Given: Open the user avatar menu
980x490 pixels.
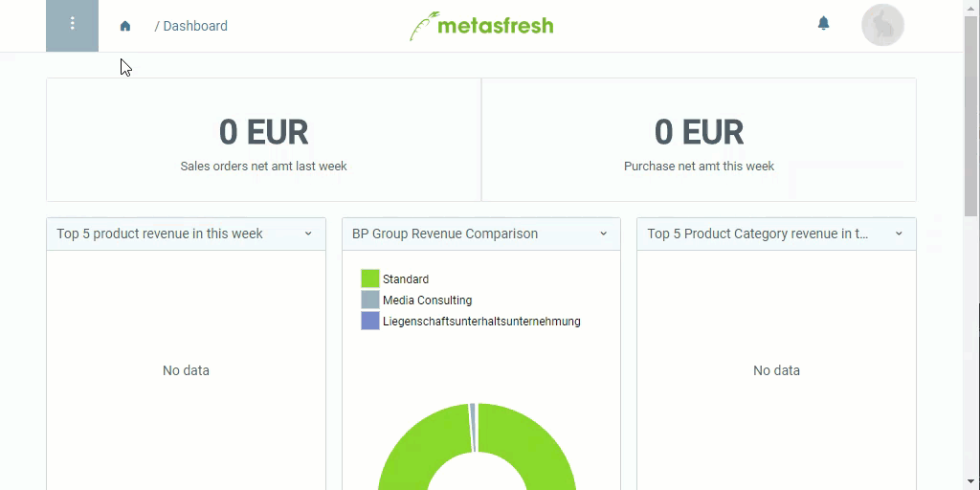Looking at the screenshot, I should coord(882,25).
